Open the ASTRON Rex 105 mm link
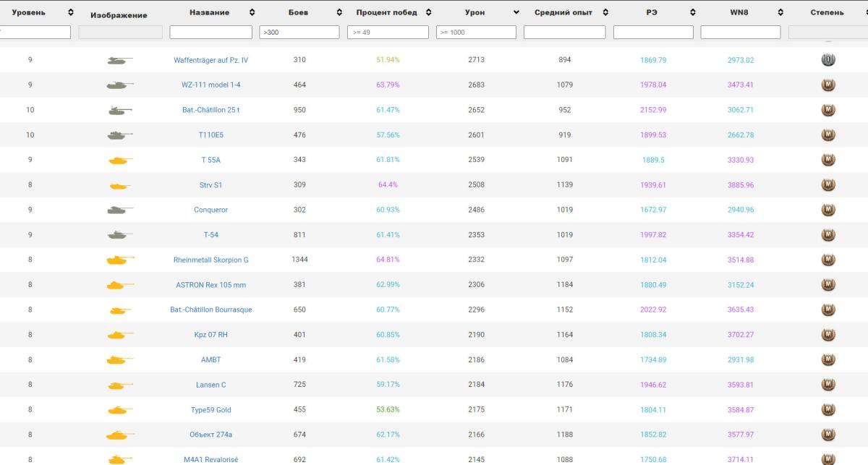Image resolution: width=868 pixels, height=465 pixels. (x=210, y=285)
